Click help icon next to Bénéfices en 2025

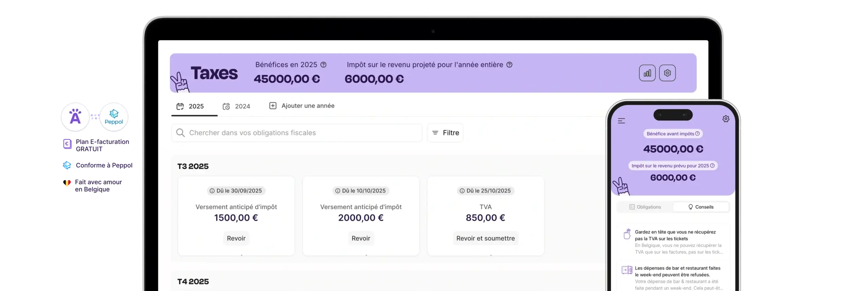(x=323, y=65)
